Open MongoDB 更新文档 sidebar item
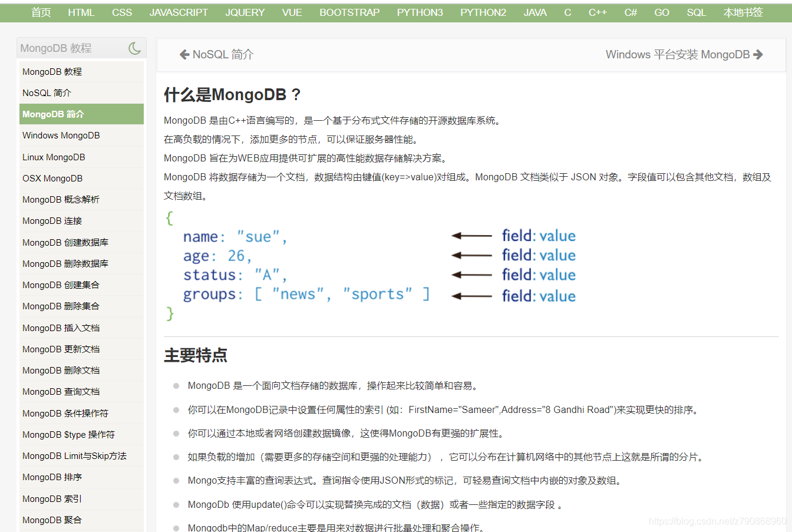This screenshot has width=792, height=532. click(81, 349)
